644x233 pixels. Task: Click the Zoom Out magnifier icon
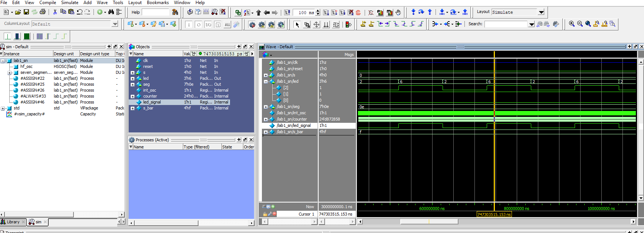tap(580, 24)
